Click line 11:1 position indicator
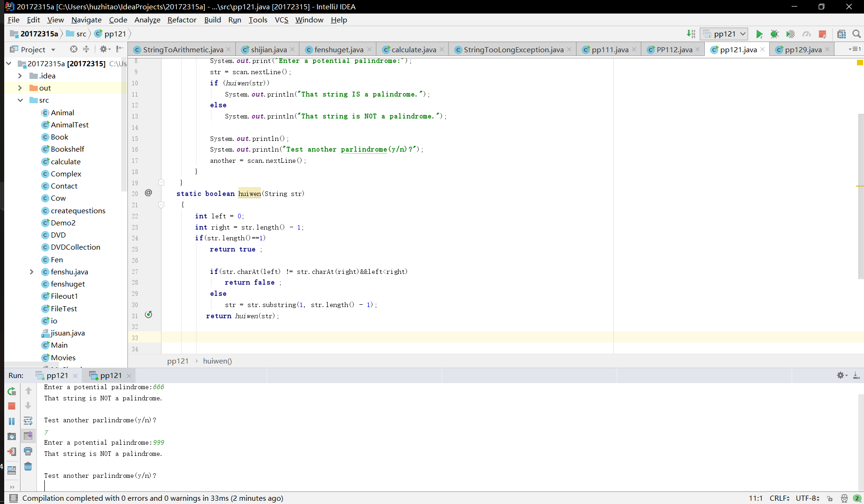The height and width of the screenshot is (504, 864). [x=755, y=498]
